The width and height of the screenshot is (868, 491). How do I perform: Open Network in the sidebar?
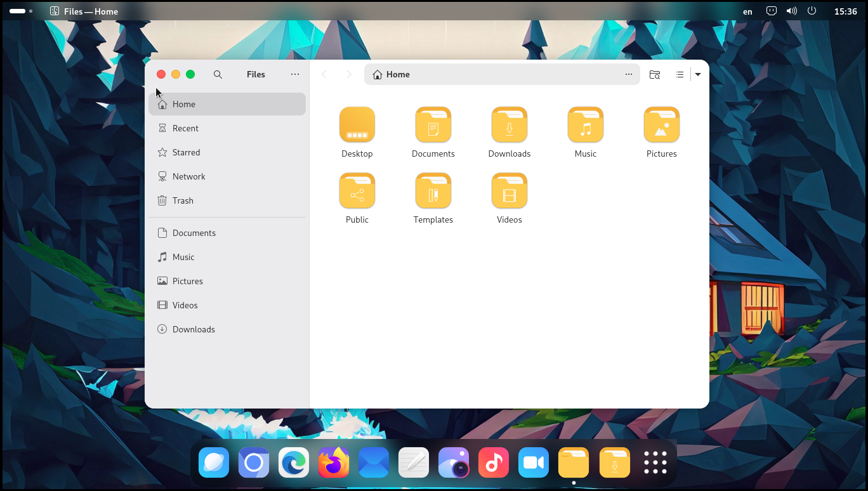[x=227, y=176]
